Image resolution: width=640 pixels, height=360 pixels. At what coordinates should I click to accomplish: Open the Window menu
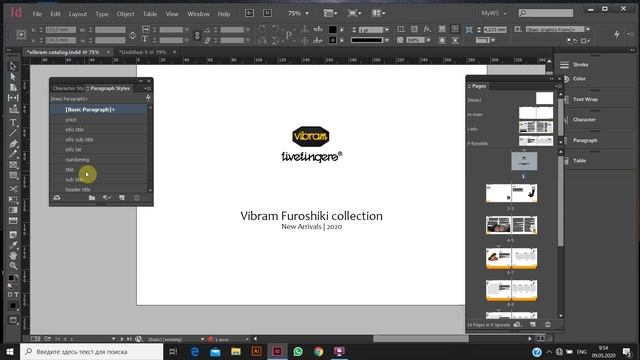(198, 13)
